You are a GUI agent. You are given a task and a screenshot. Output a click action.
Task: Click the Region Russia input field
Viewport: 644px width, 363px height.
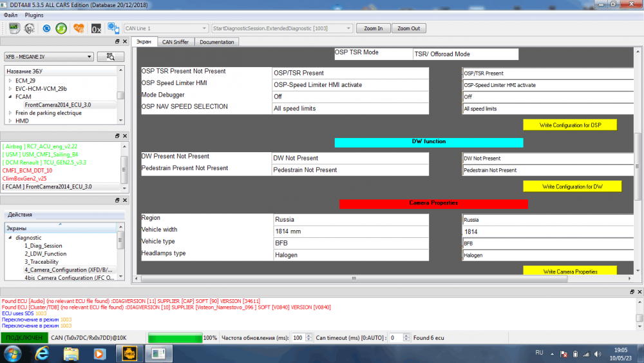click(548, 220)
